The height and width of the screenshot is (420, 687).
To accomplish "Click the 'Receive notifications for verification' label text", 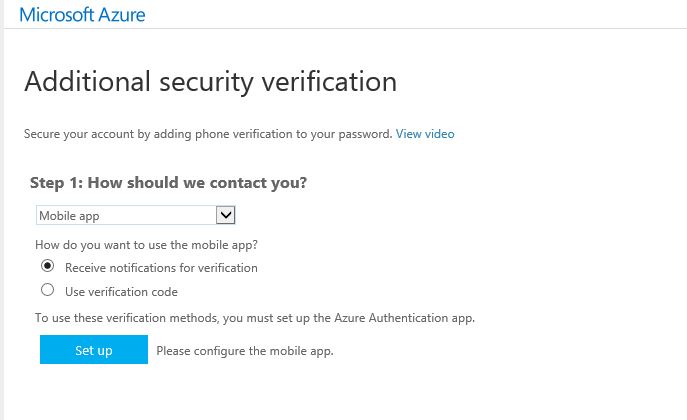I will 161,268.
